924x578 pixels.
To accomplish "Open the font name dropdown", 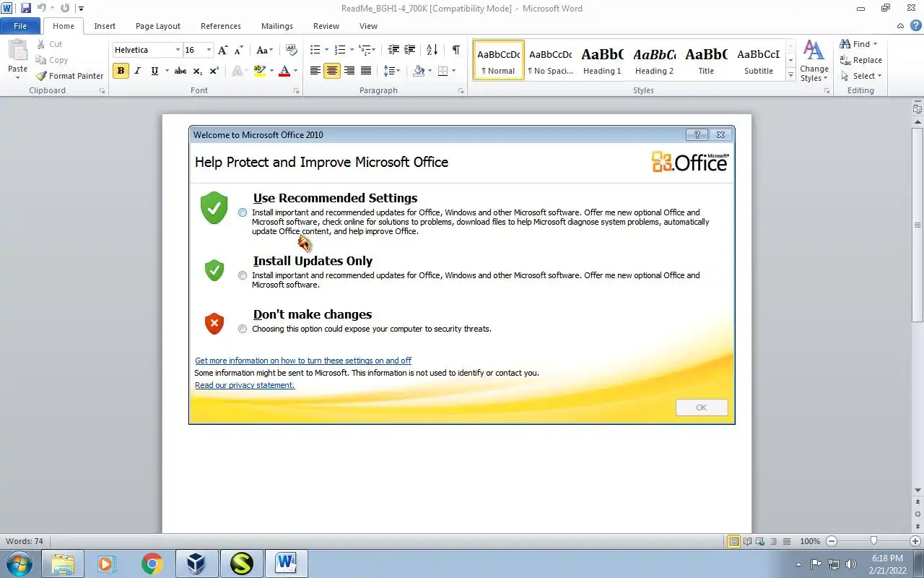I will tap(178, 50).
